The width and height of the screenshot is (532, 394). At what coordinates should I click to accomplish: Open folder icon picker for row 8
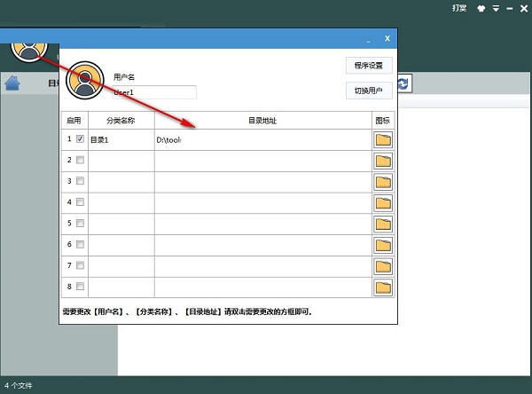pos(383,288)
